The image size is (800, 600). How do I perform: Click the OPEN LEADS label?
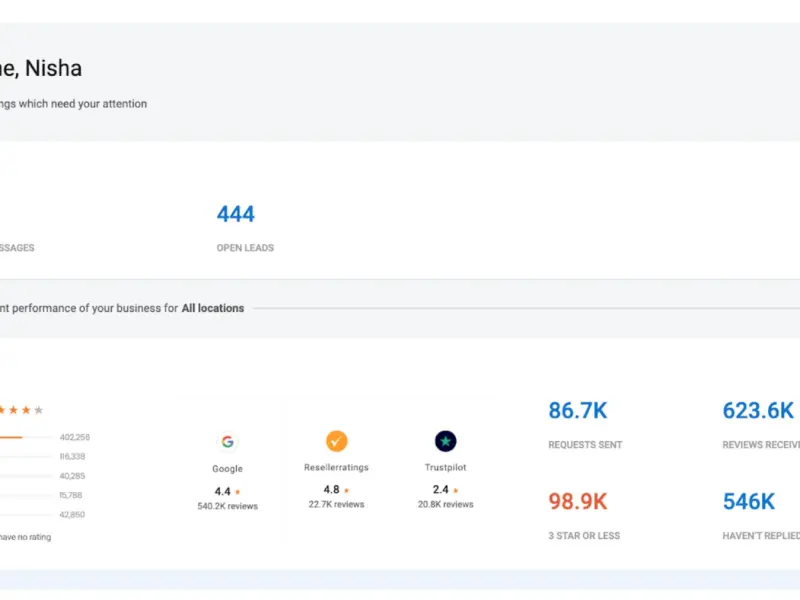245,248
